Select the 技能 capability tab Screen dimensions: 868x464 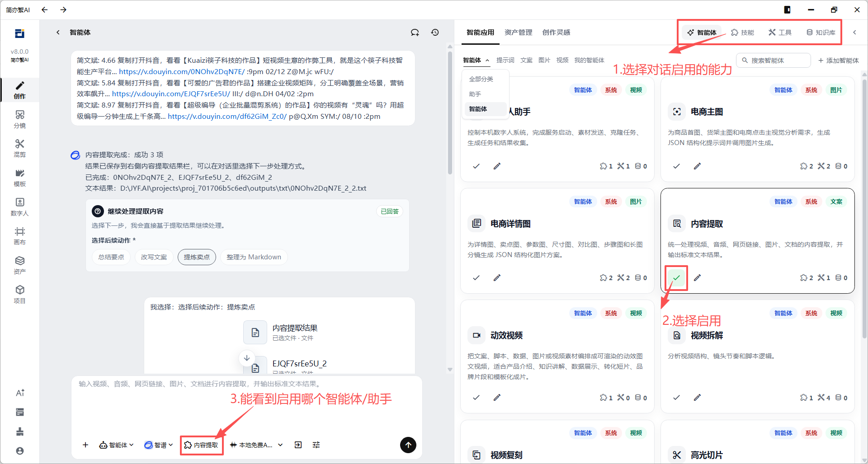743,33
